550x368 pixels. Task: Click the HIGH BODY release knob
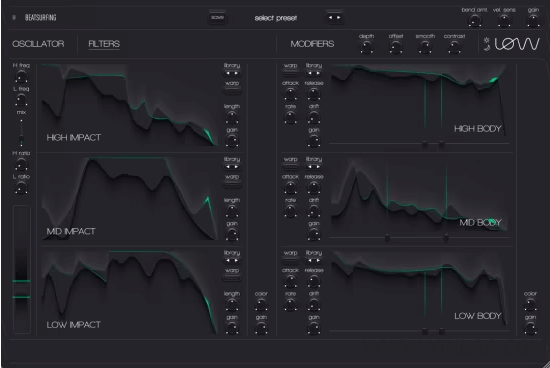click(314, 94)
